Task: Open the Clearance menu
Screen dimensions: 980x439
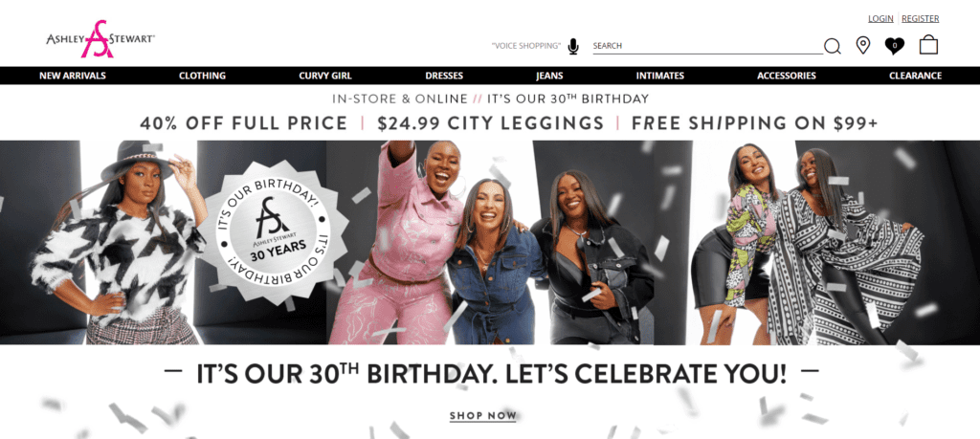Action: (915, 76)
